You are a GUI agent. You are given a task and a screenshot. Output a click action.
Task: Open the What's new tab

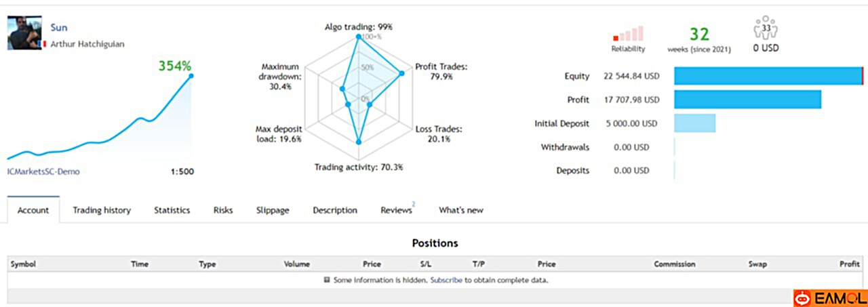[x=461, y=210]
